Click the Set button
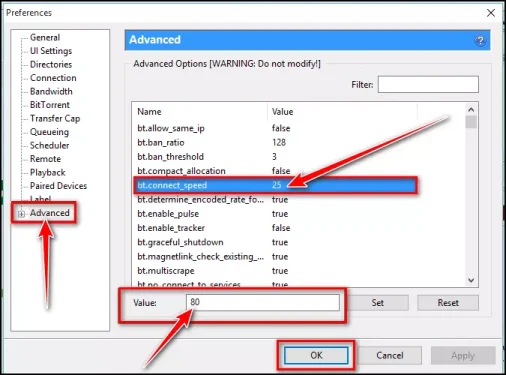The height and width of the screenshot is (375, 506). 378,303
